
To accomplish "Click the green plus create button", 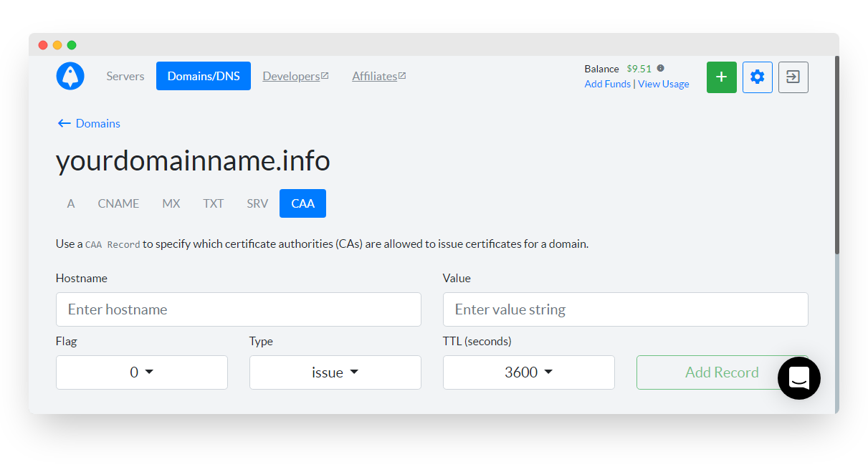I will click(x=722, y=77).
